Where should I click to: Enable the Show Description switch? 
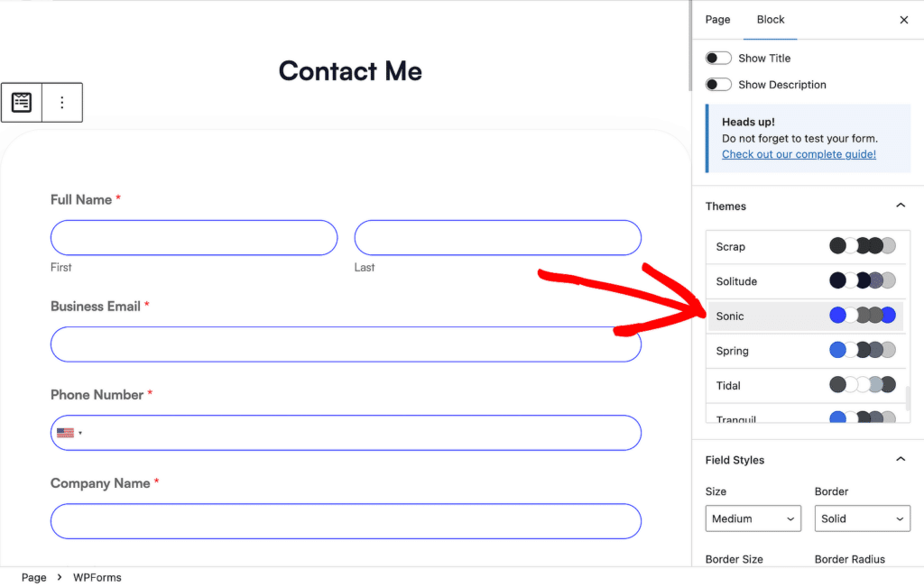coord(718,85)
